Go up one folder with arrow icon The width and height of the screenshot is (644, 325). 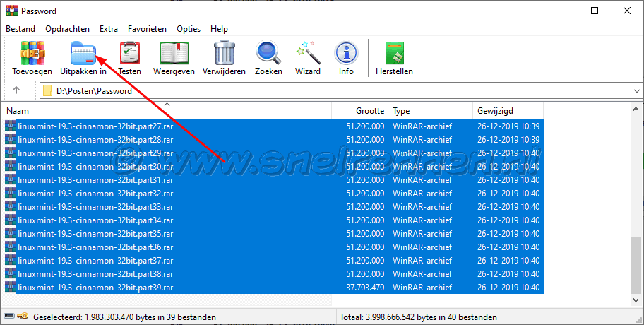pyautogui.click(x=16, y=90)
